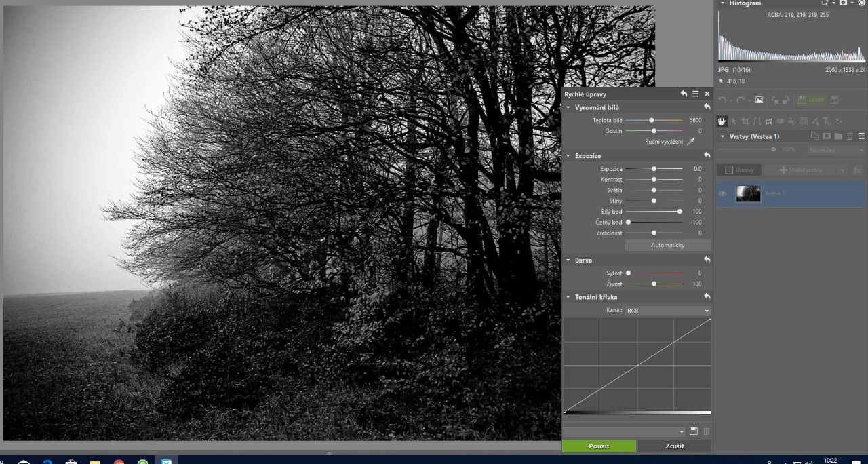Screen dimensions: 868x464
Task: Click the green Použít button
Action: 599,446
